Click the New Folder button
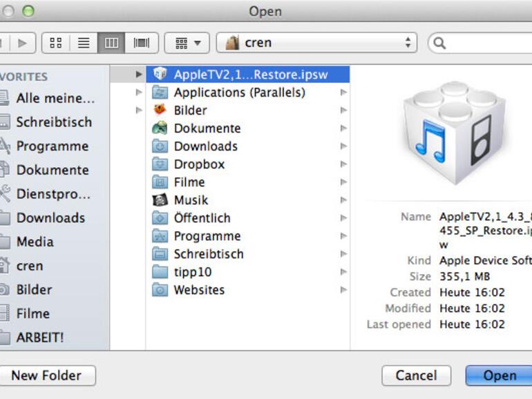 pyautogui.click(x=47, y=376)
